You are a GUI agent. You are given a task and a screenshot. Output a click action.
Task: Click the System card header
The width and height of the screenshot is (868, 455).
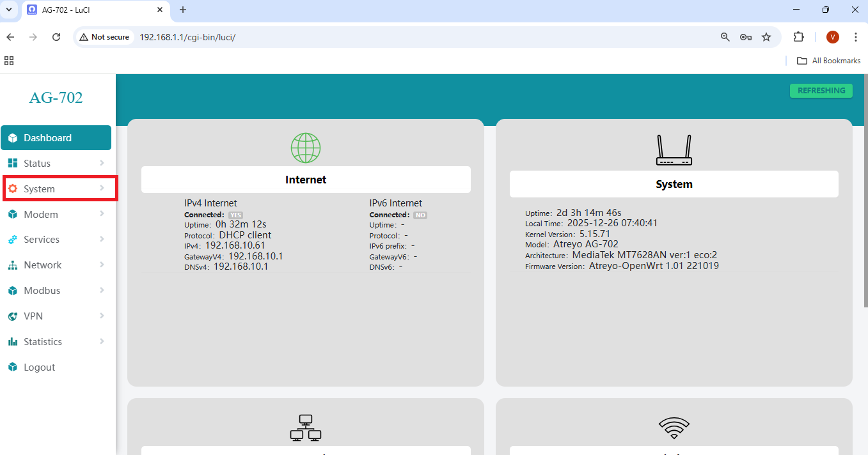pos(674,184)
